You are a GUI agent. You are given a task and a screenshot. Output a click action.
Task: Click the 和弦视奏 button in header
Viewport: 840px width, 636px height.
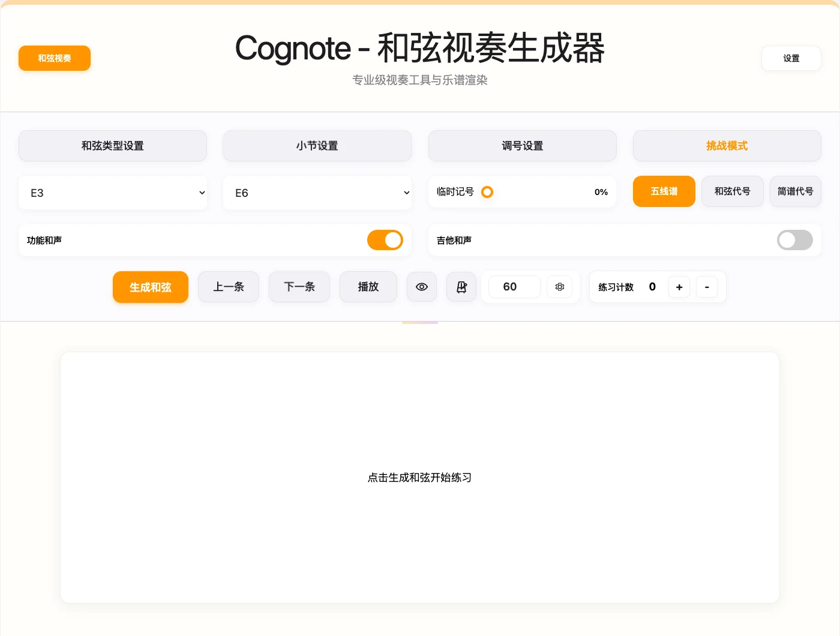(x=55, y=58)
